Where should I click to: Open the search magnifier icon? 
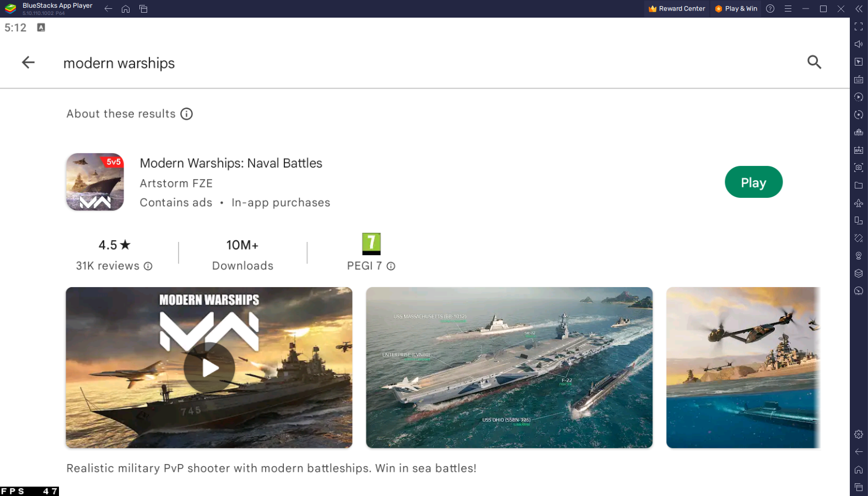[814, 62]
